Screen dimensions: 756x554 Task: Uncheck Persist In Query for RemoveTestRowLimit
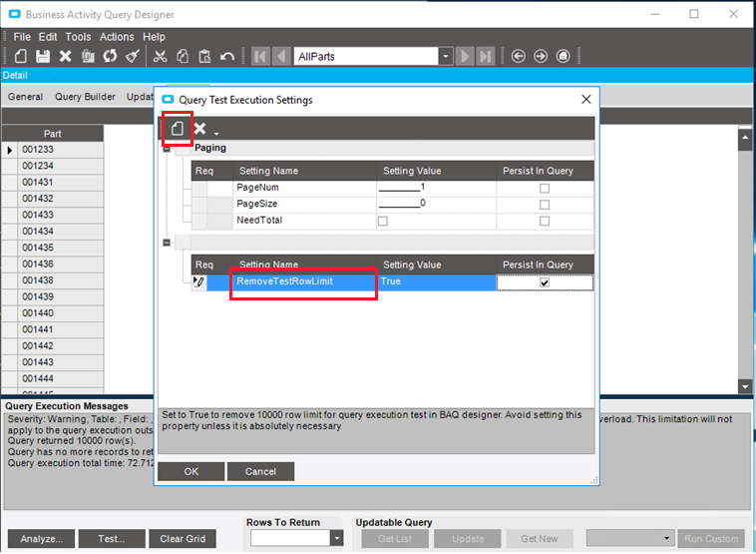point(545,282)
